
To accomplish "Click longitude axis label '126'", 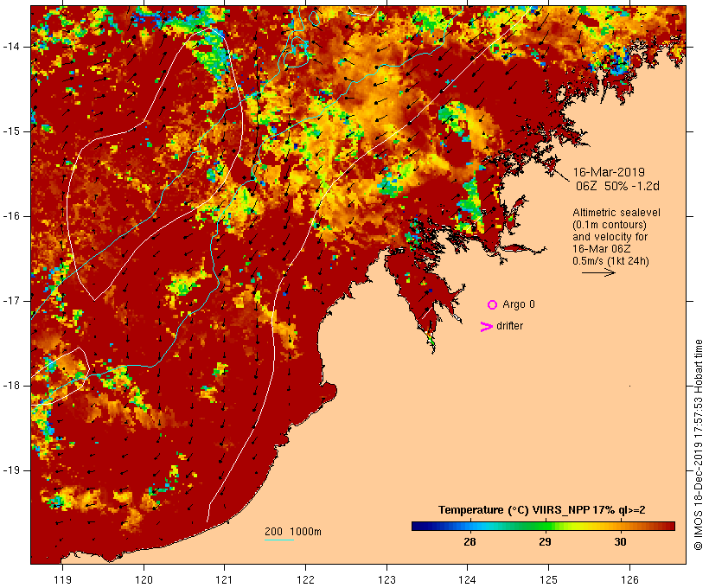I will 629,579.
